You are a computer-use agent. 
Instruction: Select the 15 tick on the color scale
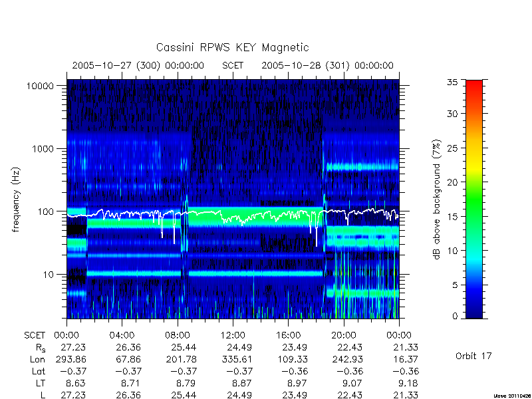[452, 217]
